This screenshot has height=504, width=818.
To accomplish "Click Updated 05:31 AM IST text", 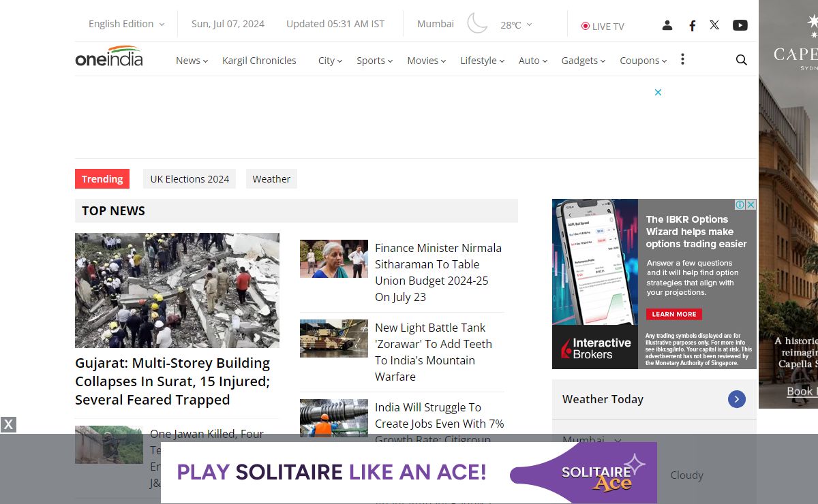I will click(335, 24).
